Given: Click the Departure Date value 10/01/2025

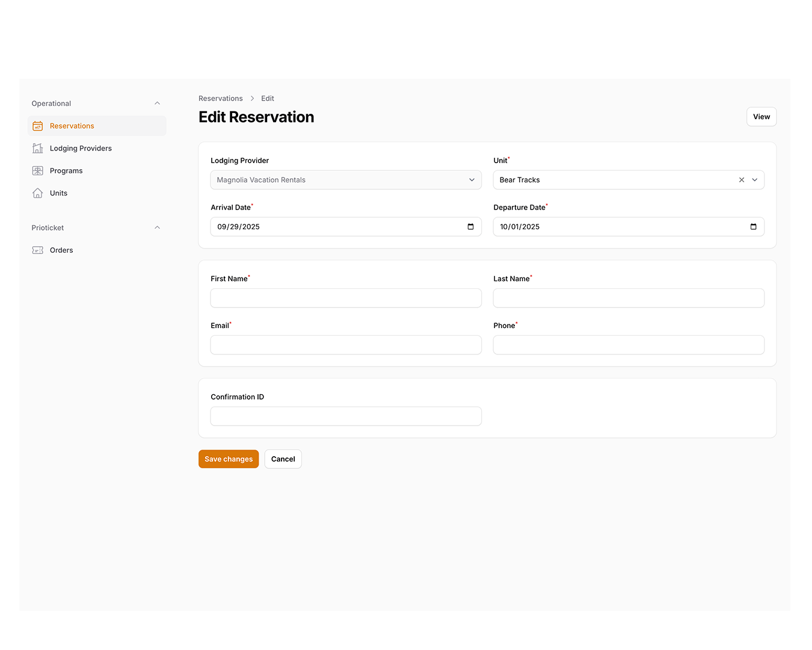Looking at the screenshot, I should tap(520, 227).
